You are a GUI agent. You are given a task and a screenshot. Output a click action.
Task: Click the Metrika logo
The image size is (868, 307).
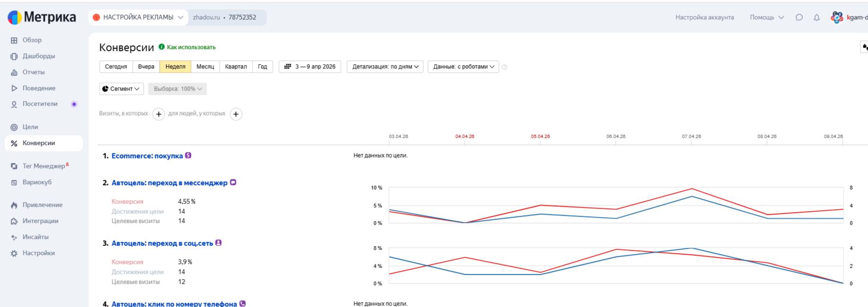[x=42, y=17]
